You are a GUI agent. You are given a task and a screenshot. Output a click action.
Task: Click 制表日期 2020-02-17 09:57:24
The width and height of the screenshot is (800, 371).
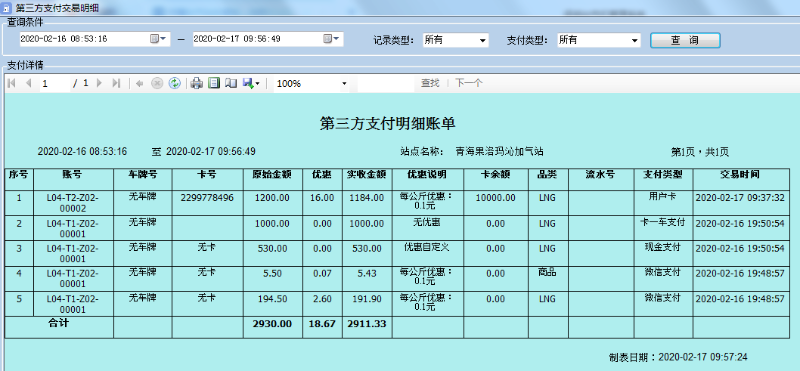click(678, 357)
